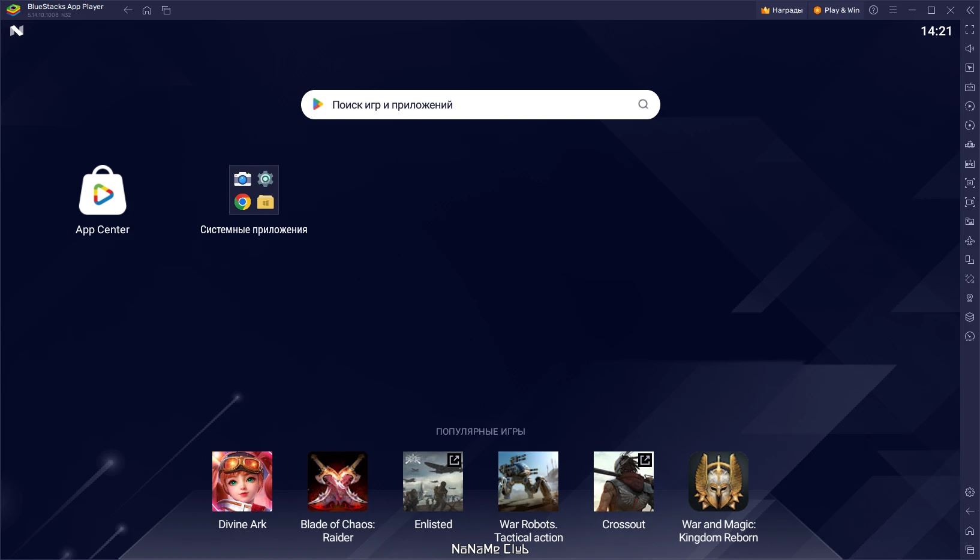The image size is (980, 560).
Task: Open App Center
Action: click(x=103, y=200)
